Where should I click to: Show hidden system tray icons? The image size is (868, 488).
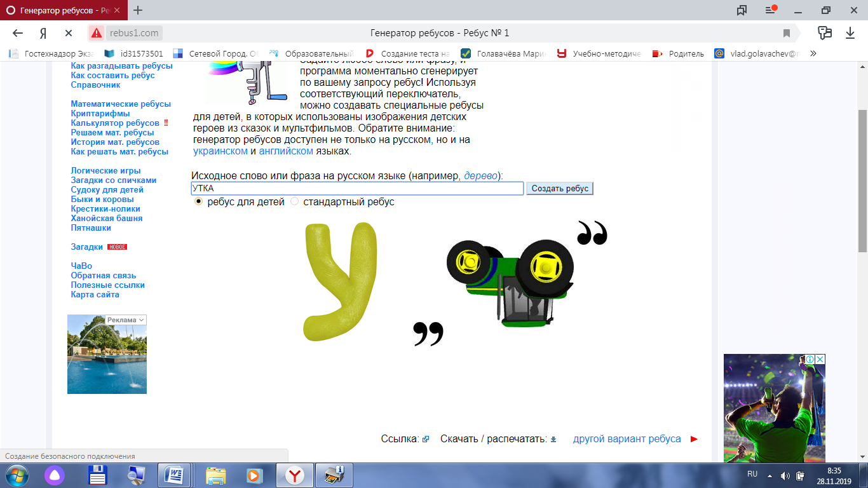770,475
